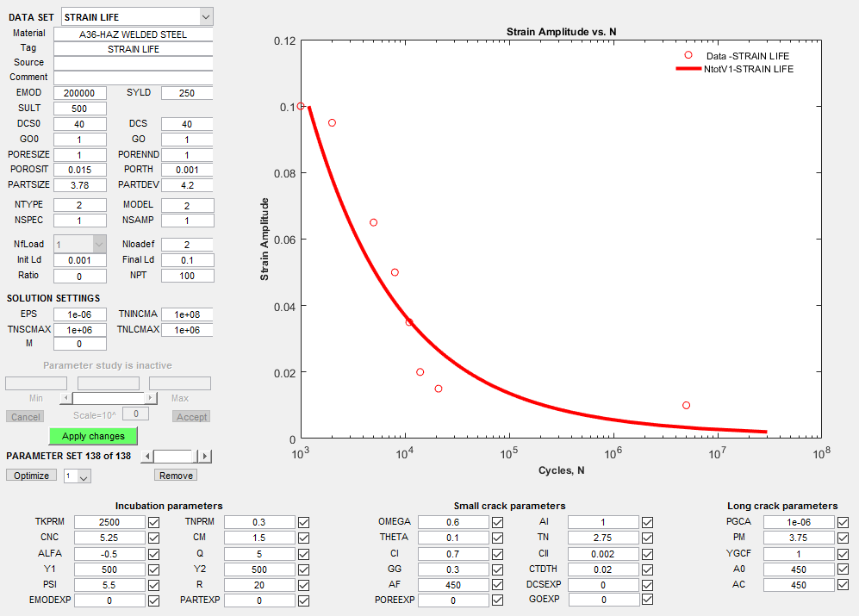Toggle the CTDTH checkbox

pyautogui.click(x=647, y=569)
